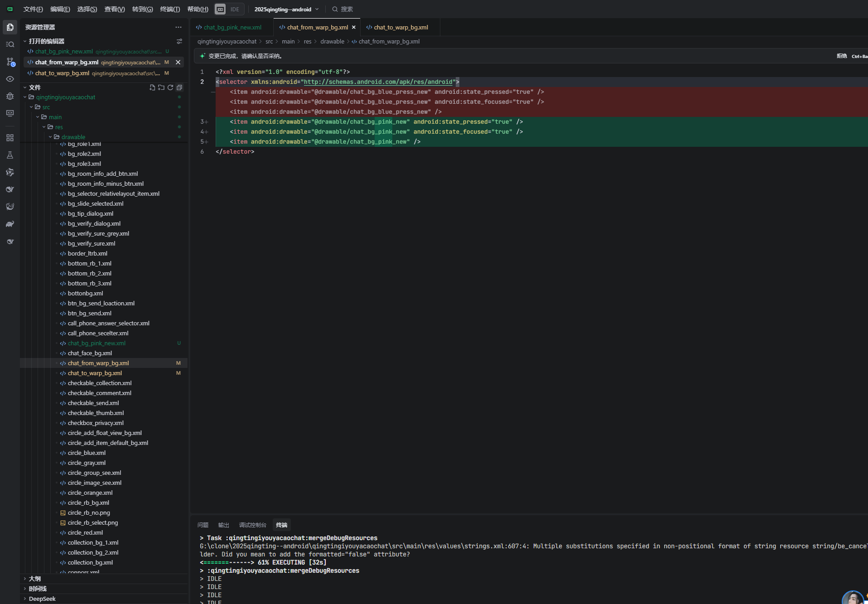Toggle the IDE mode switch in title bar

(x=229, y=9)
